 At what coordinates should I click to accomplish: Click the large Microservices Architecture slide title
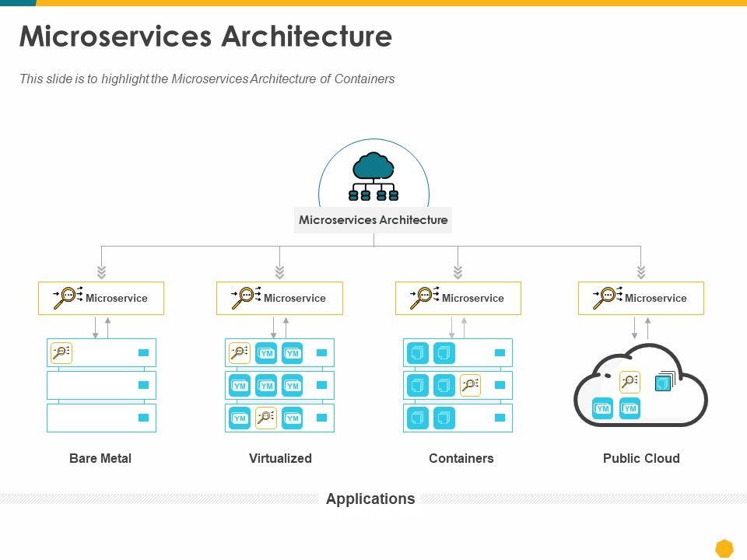(205, 37)
